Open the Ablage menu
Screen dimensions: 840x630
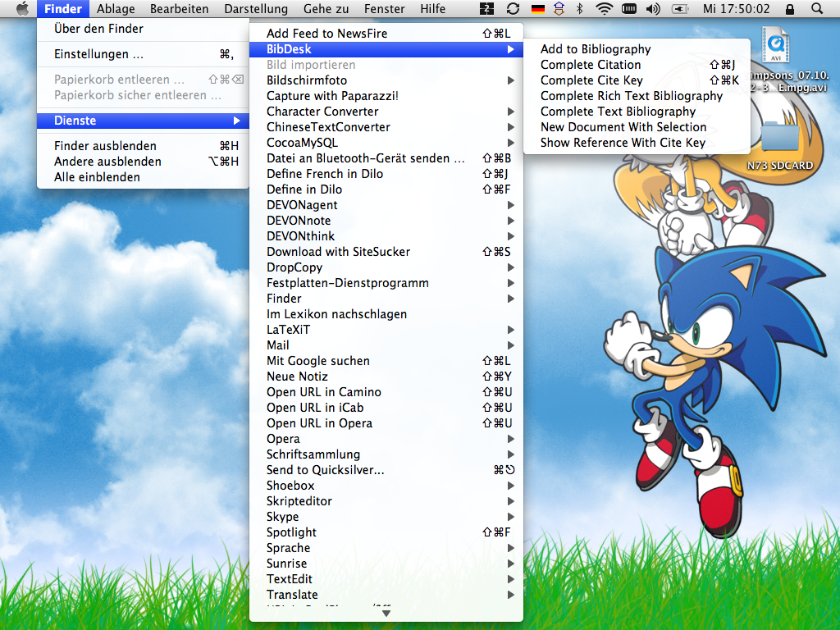point(116,8)
